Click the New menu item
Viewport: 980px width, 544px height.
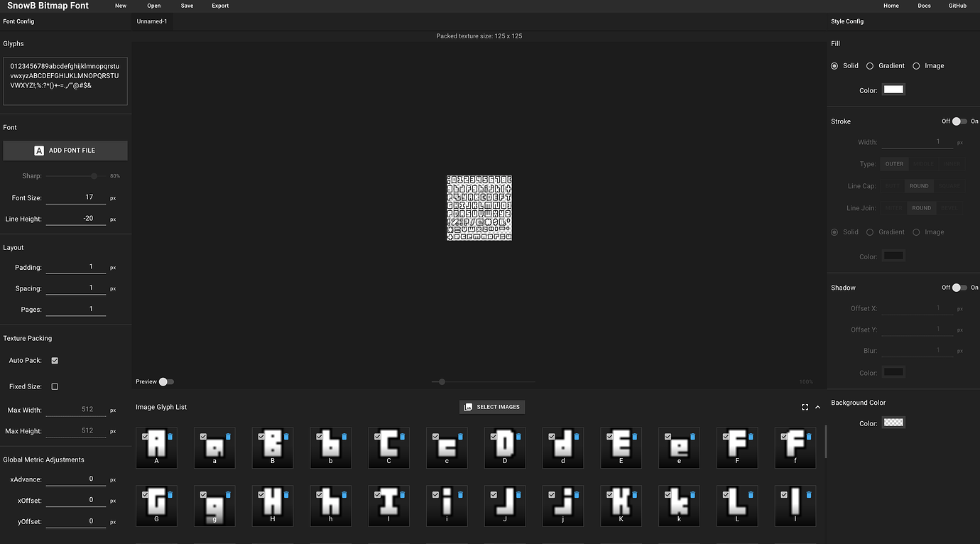click(121, 6)
